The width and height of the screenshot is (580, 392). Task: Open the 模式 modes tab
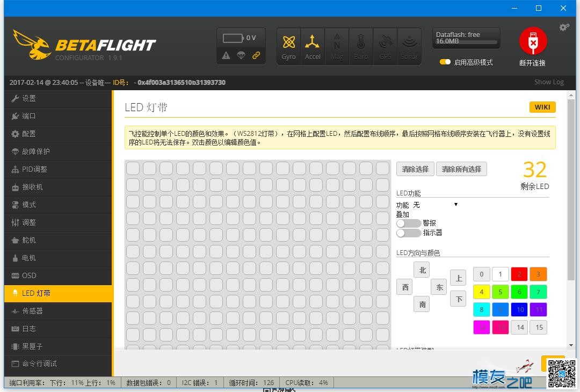point(58,205)
